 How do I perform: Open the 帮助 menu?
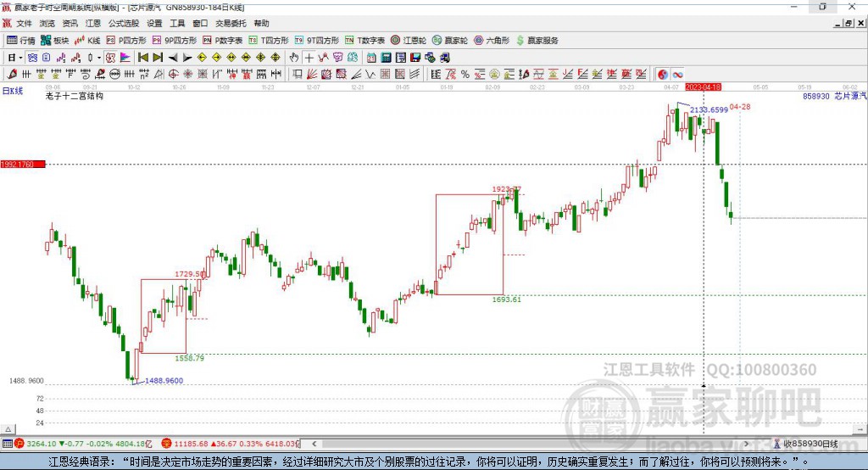(261, 23)
